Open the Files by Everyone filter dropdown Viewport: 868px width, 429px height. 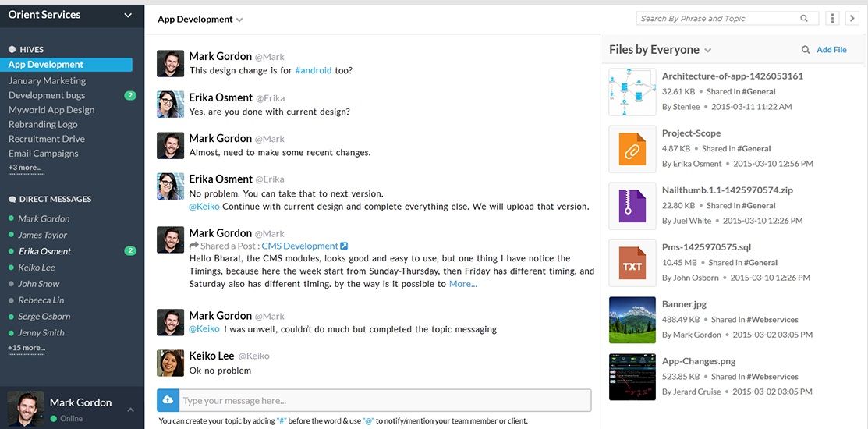tap(707, 51)
